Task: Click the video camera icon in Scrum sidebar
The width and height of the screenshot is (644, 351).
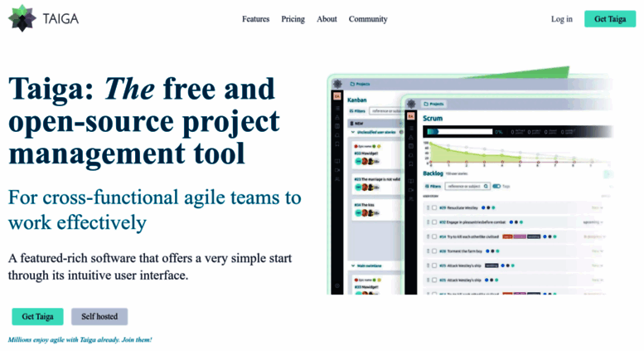Action: click(x=411, y=190)
